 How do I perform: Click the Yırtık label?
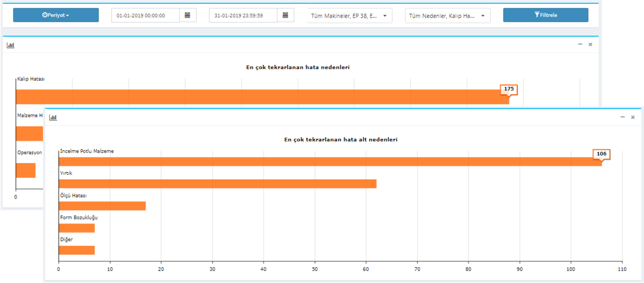66,173
